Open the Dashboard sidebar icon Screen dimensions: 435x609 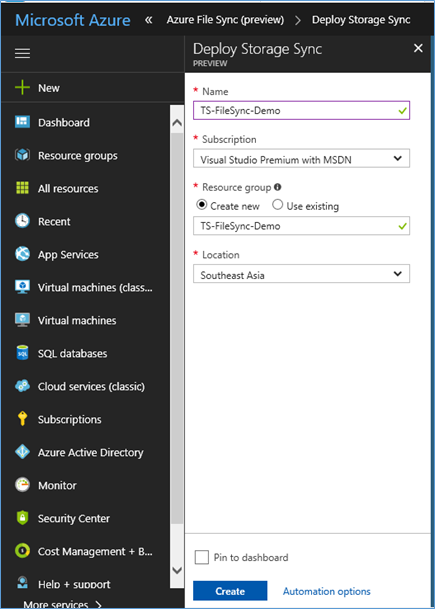pos(22,122)
